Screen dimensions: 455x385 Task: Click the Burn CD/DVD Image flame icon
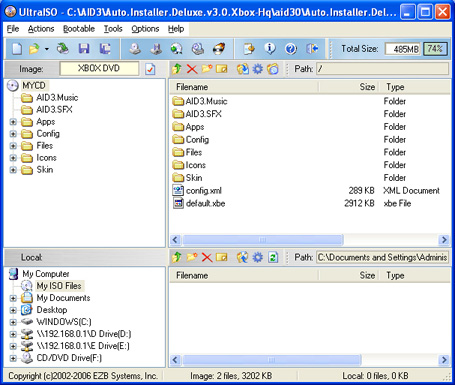pos(219,49)
